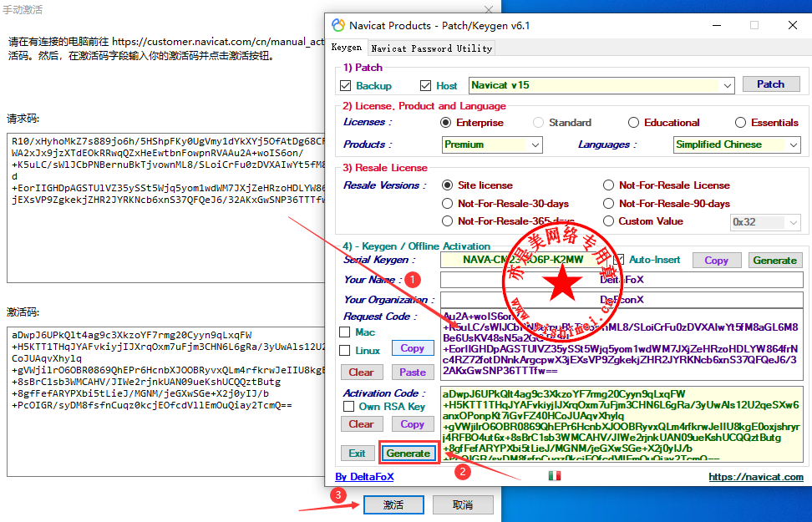Uncheck the Auto-Insert checkbox
812x522 pixels.
pyautogui.click(x=618, y=260)
